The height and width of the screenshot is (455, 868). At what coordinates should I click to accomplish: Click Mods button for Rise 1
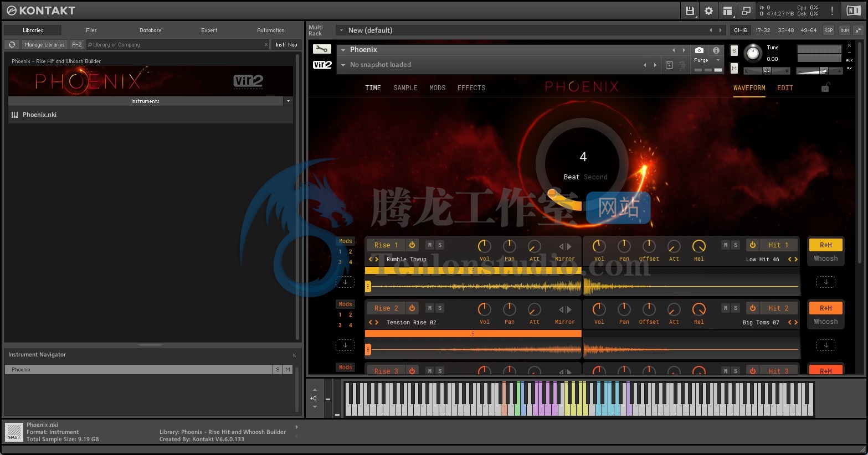(x=345, y=241)
